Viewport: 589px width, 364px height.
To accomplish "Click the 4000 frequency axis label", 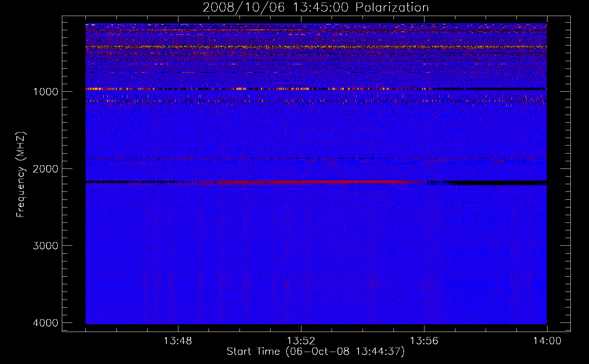I will click(x=46, y=323).
